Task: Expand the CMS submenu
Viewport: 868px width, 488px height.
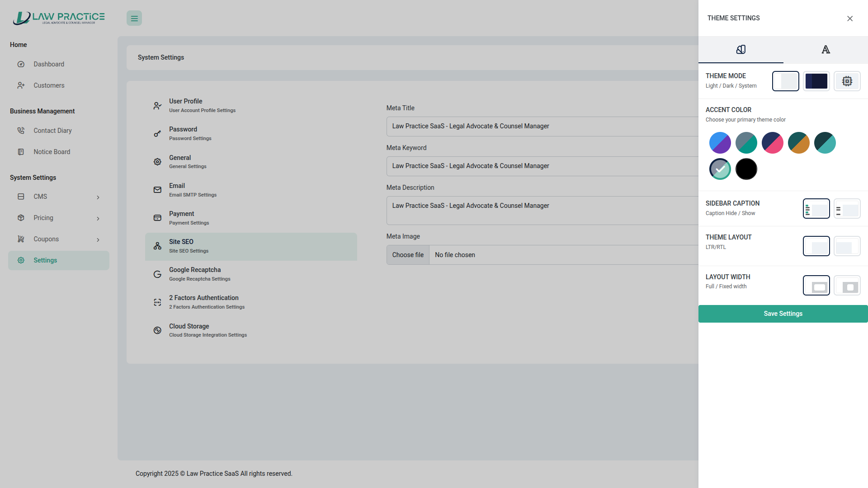Action: [x=98, y=197]
